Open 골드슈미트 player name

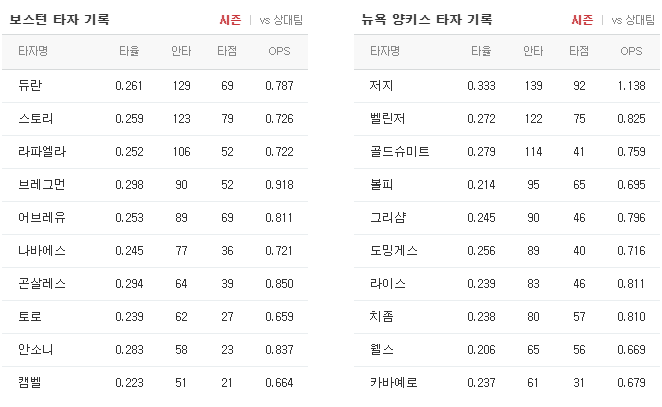(x=399, y=152)
